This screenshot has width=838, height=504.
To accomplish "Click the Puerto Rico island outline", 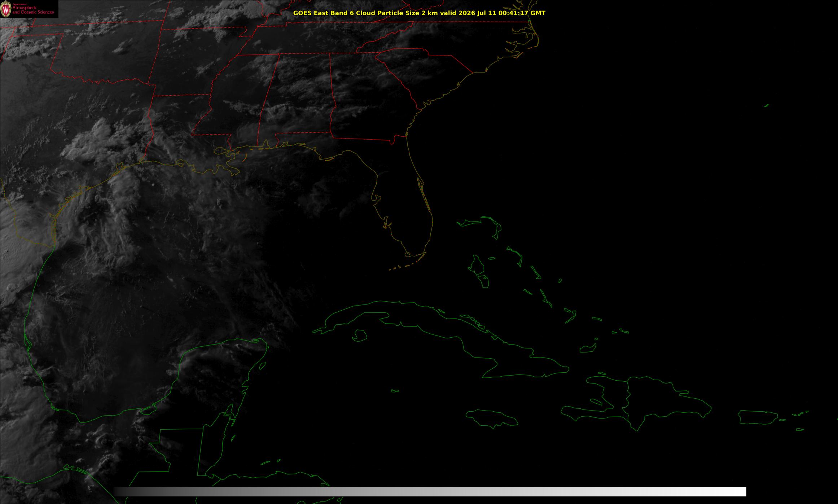I will click(758, 417).
